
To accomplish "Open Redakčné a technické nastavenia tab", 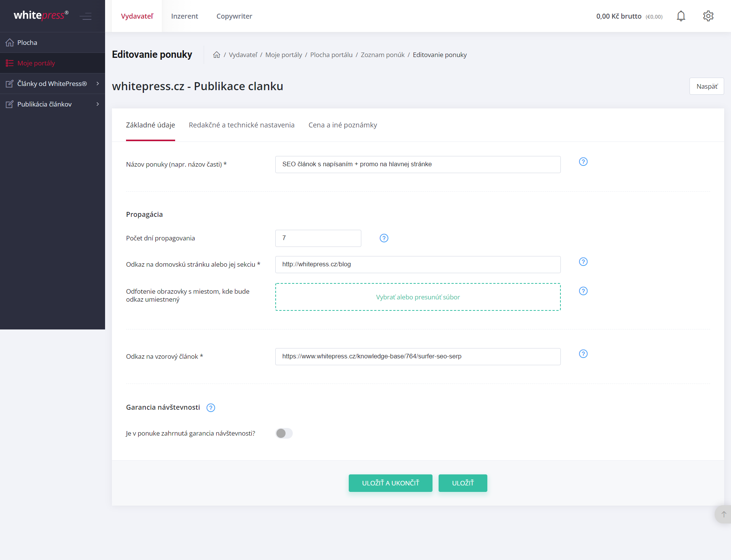I will point(242,125).
